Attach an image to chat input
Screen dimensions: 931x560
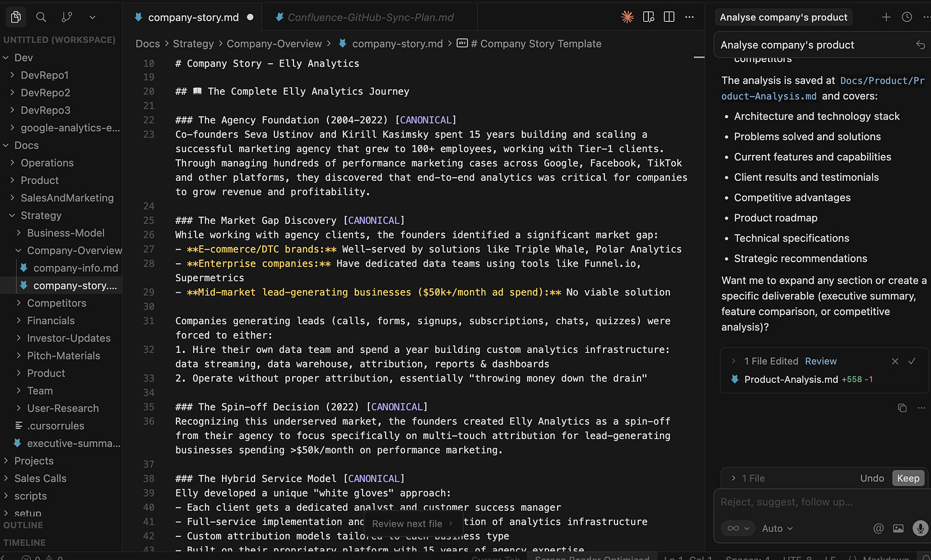pyautogui.click(x=898, y=528)
